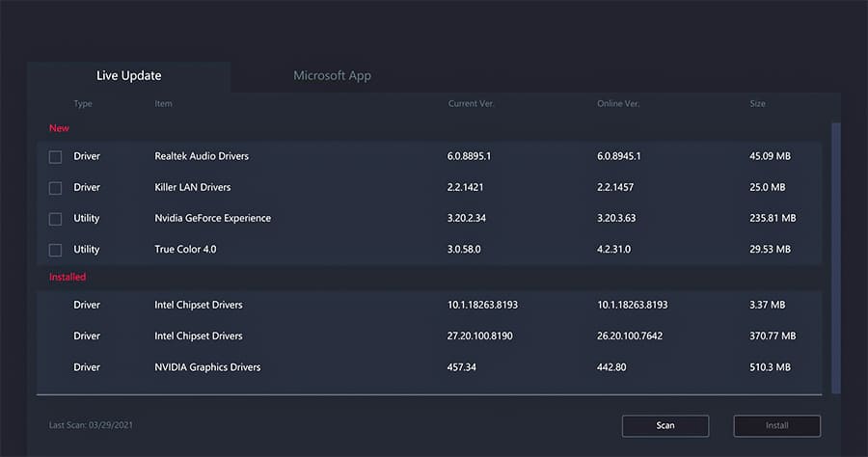This screenshot has width=868, height=457.
Task: Click the Install button
Action: point(776,425)
